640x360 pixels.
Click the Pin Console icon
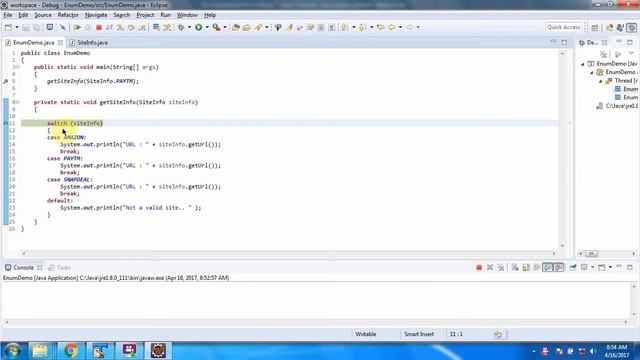pyautogui.click(x=573, y=267)
